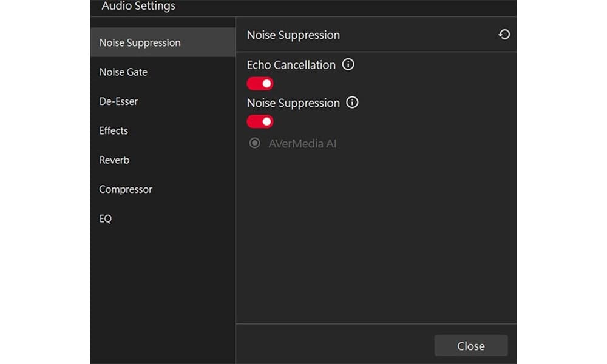View info about Noise Suppression feature
The image size is (607, 364).
352,103
